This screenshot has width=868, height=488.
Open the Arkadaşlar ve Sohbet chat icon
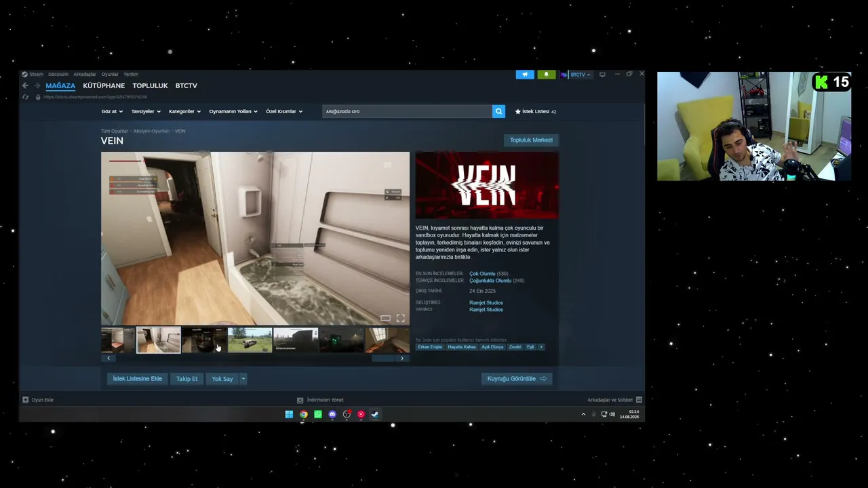[639, 400]
